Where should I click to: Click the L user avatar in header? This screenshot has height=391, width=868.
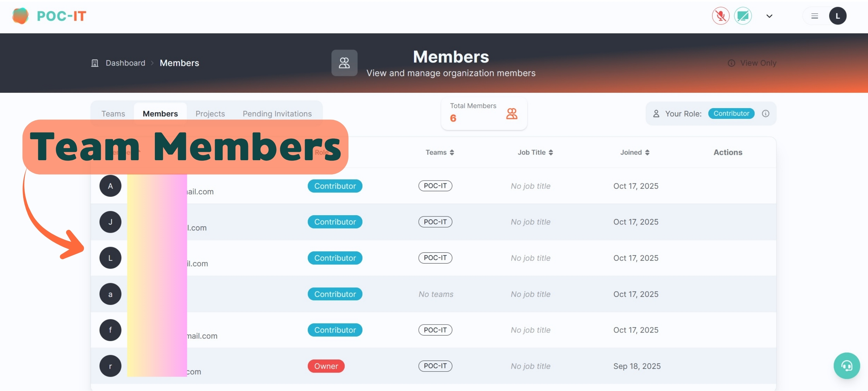[837, 16]
